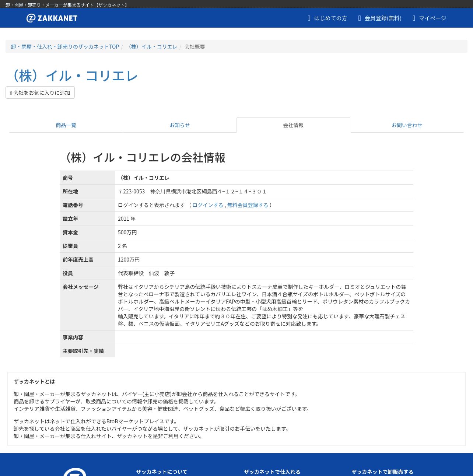The width and height of the screenshot is (473, 476).
Task: Click the 商号 row label
Action: coord(68,178)
